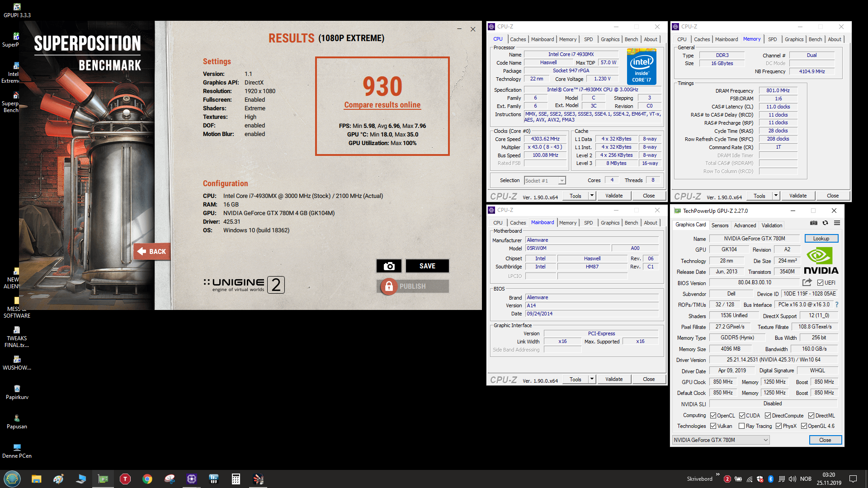Screen dimensions: 868x488
Task: Click CPU-Z purple chip taskbar icon
Action: (192, 479)
